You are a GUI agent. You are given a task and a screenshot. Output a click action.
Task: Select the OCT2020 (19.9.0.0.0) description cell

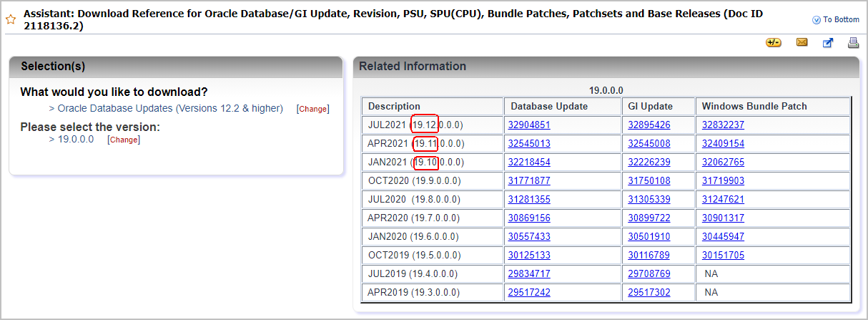click(x=433, y=180)
